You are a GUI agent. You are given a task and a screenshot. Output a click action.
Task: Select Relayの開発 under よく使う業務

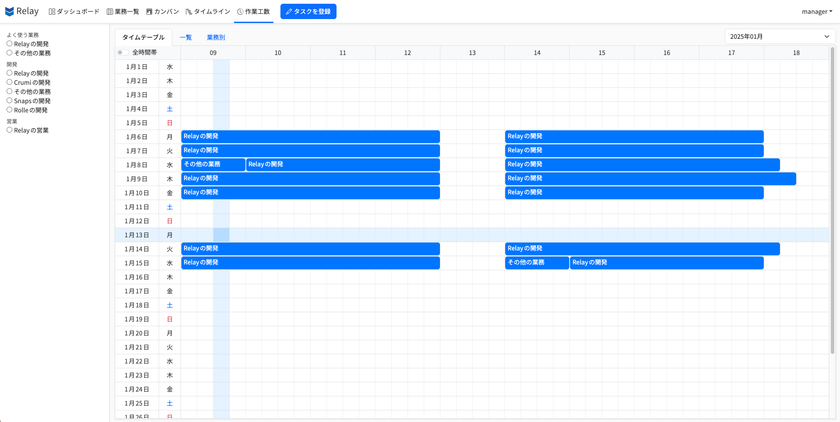[9, 43]
